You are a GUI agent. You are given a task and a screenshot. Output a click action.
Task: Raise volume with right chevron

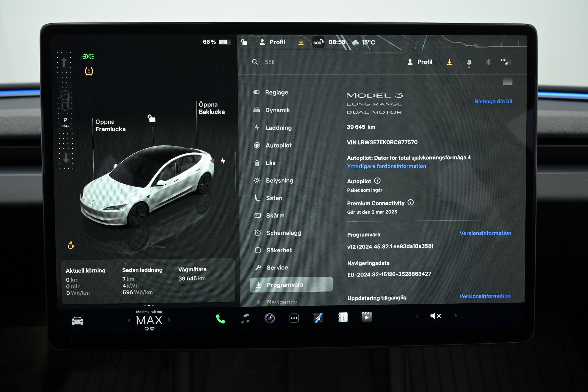coord(456,316)
